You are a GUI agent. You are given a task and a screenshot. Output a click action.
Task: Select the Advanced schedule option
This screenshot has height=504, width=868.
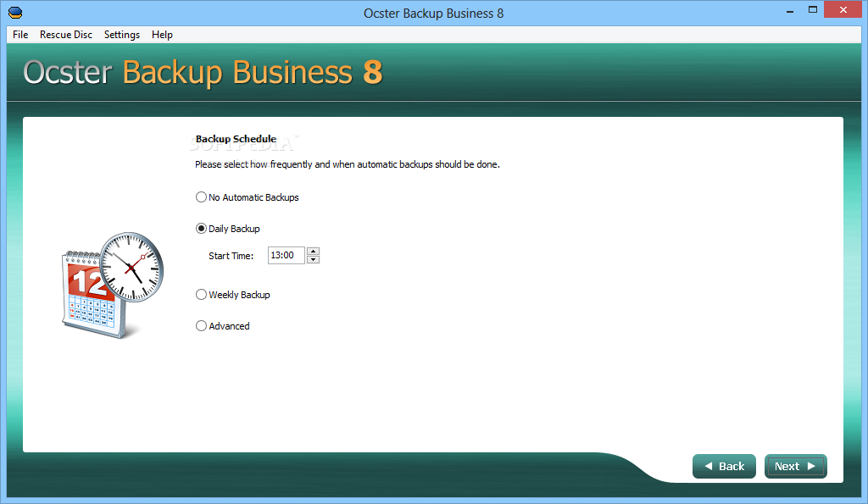pyautogui.click(x=223, y=326)
